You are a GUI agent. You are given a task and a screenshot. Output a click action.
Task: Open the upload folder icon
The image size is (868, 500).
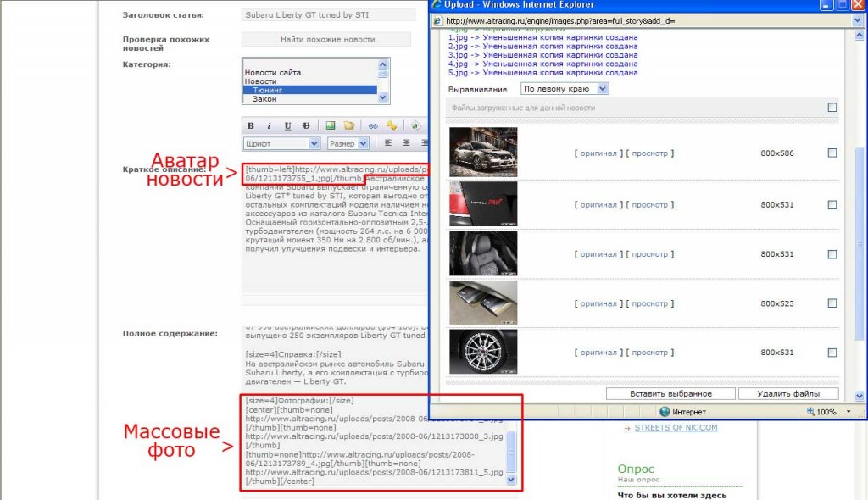tap(348, 125)
